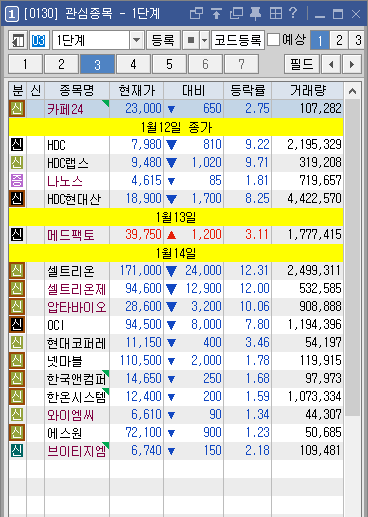Click the panel layout icon left of 03
This screenshot has height=517, width=368.
point(18,40)
